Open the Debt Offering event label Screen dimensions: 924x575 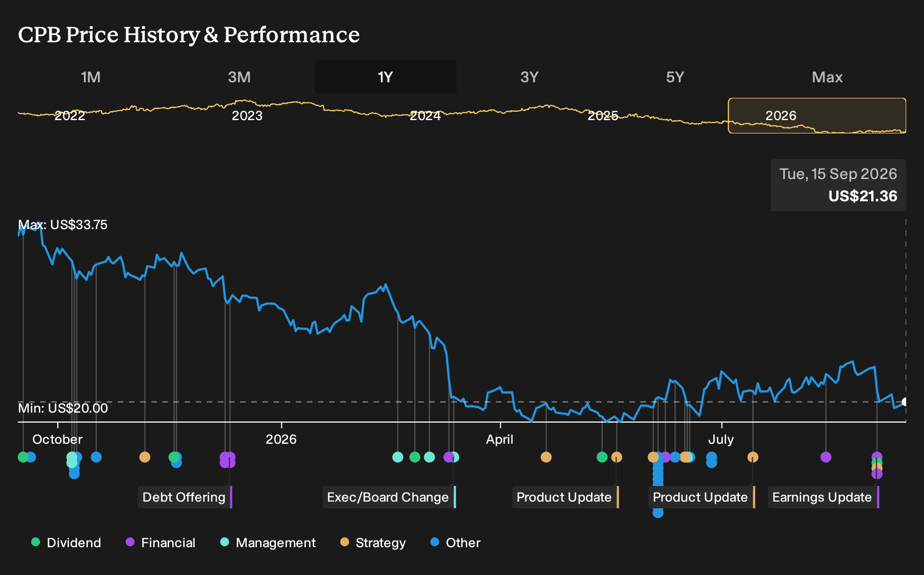click(x=184, y=497)
